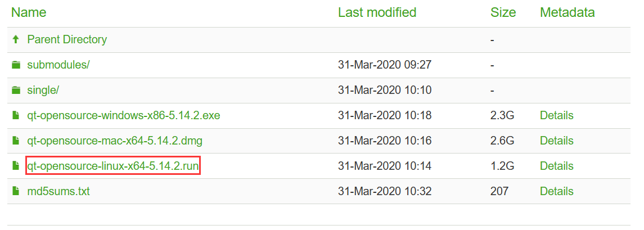This screenshot has height=230, width=644.
Task: Click the single folder icon
Action: coord(16,91)
